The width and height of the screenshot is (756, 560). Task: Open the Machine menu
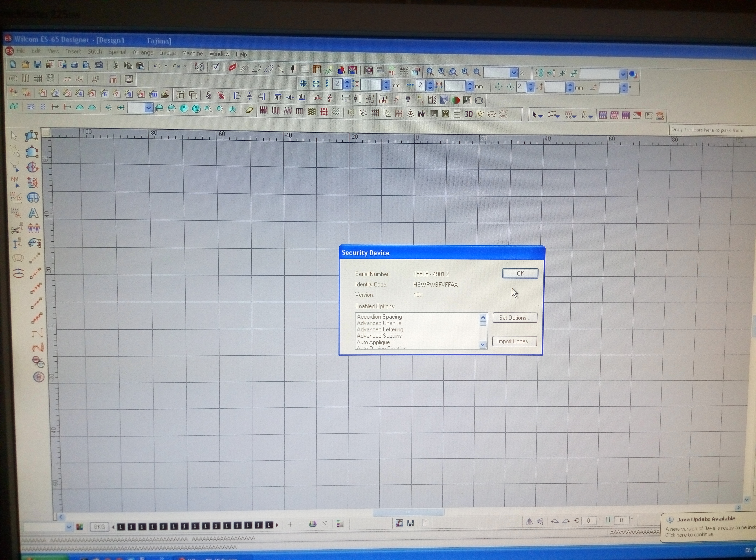click(x=192, y=53)
